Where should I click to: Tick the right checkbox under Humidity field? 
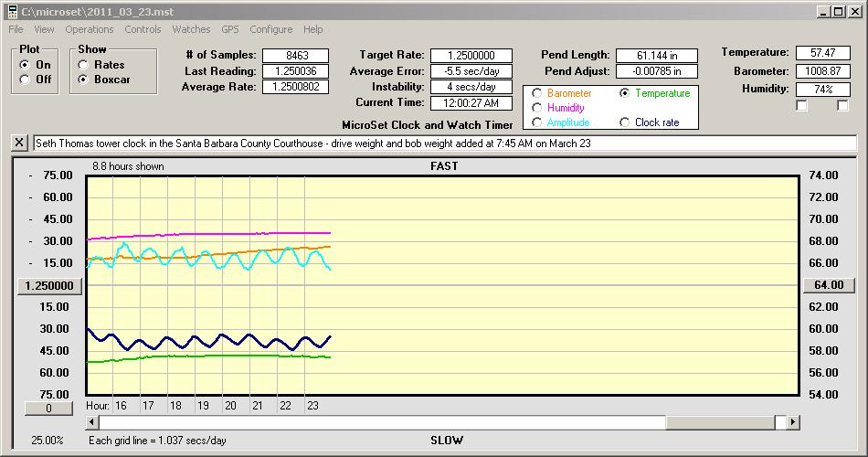[842, 105]
